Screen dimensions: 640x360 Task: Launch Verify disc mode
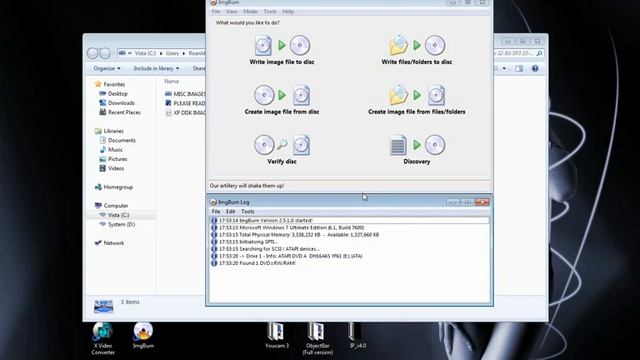[282, 149]
